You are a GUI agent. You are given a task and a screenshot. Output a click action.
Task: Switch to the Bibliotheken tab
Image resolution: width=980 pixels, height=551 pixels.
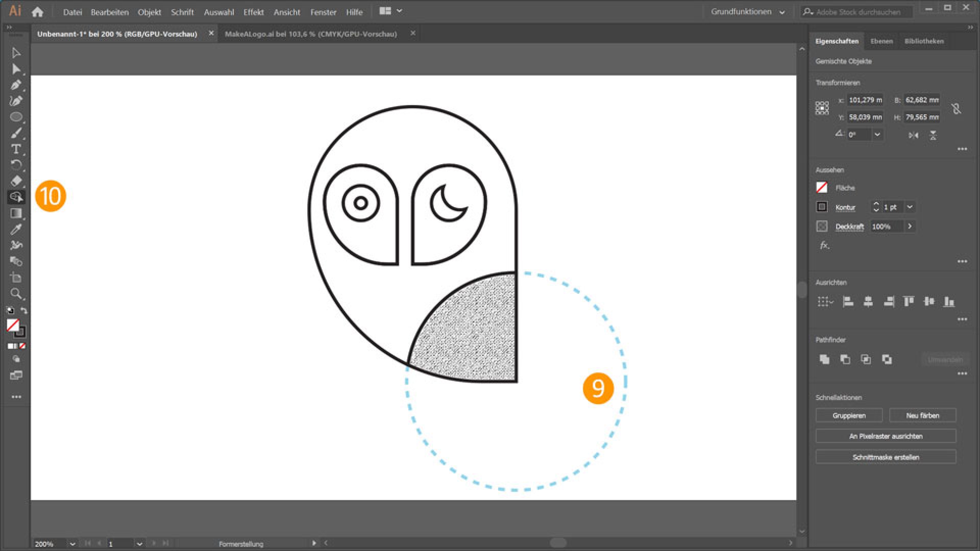(924, 41)
